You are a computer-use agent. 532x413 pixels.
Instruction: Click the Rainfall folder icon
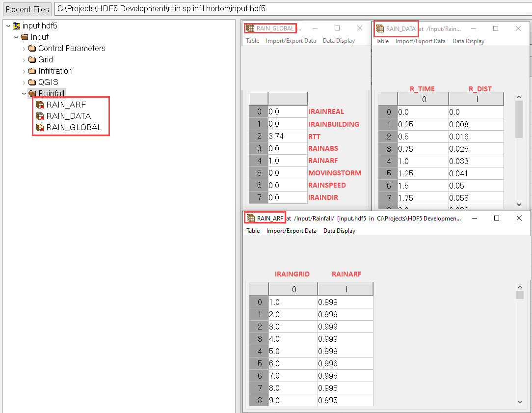coord(32,93)
